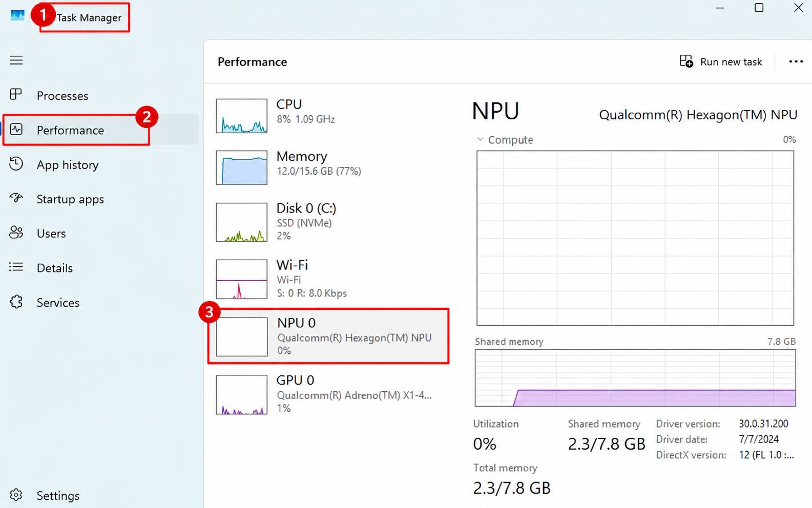Viewport: 812px width, 508px height.
Task: Open the hamburger navigation menu
Action: [x=16, y=60]
